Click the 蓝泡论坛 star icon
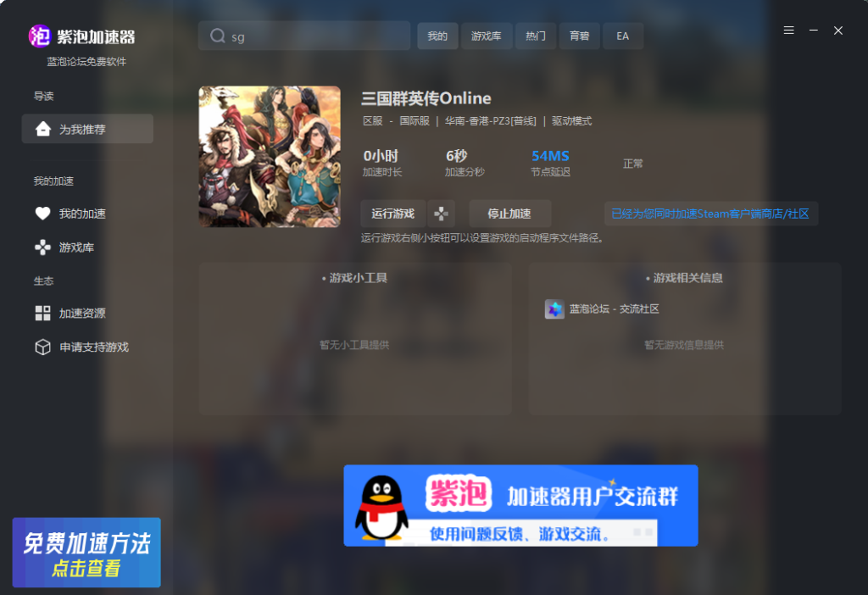868x595 pixels. pyautogui.click(x=554, y=309)
